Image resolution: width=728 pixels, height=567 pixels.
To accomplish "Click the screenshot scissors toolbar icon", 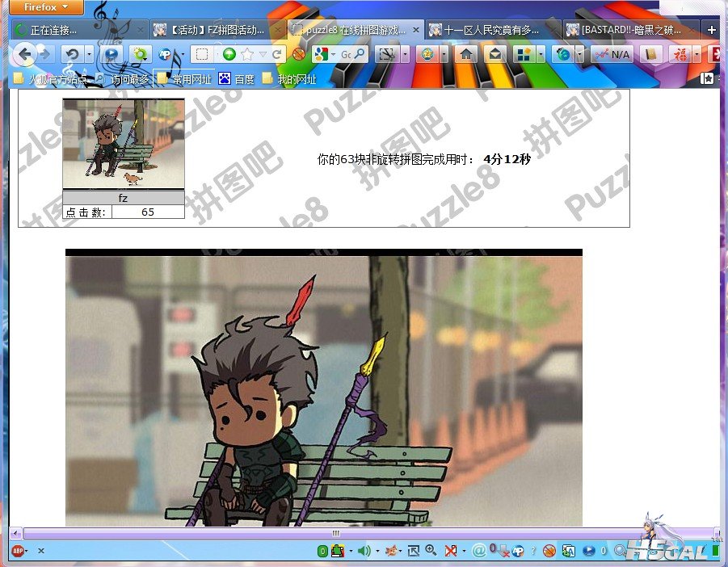I will pos(386,54).
